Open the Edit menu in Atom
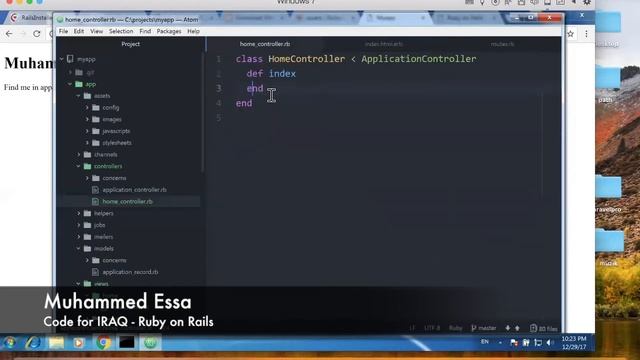Viewport: 640px width, 360px height. (x=79, y=31)
